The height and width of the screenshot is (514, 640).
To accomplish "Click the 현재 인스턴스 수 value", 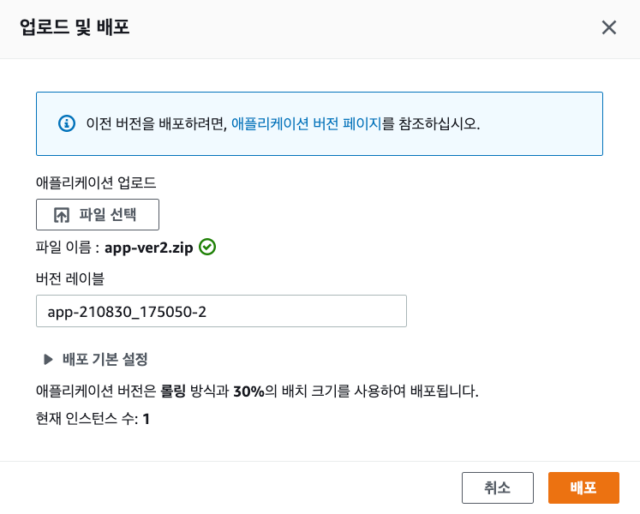I will pyautogui.click(x=146, y=419).
